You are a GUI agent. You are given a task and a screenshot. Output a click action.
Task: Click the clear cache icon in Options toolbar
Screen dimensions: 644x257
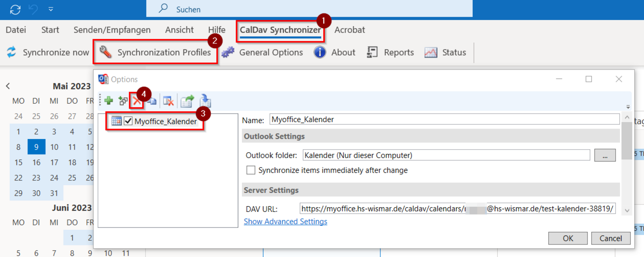tap(168, 100)
